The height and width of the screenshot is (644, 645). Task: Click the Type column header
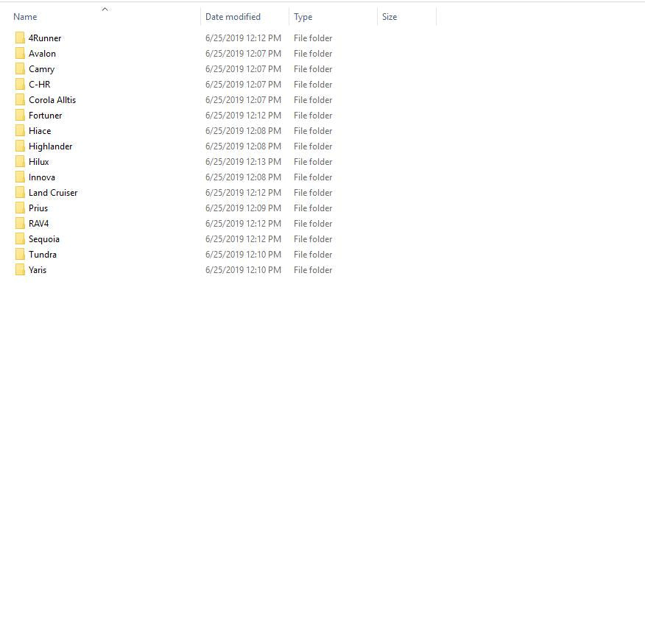(303, 17)
